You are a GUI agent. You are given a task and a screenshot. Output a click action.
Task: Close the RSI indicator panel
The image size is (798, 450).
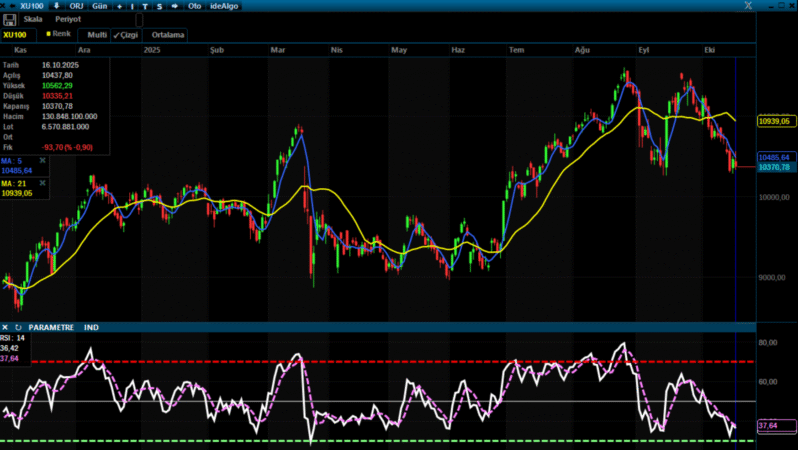coord(6,327)
